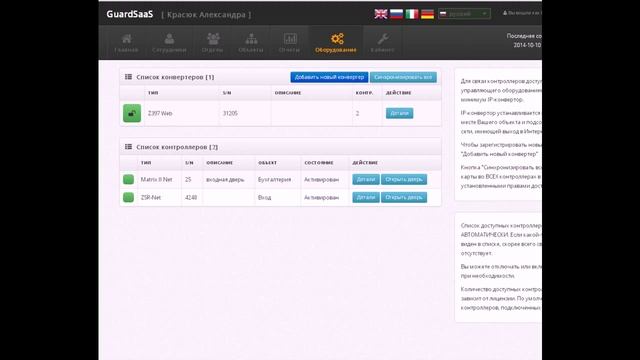This screenshot has width=640, height=360.
Task: Select the Z397 Web type cell
Action: tap(160, 113)
